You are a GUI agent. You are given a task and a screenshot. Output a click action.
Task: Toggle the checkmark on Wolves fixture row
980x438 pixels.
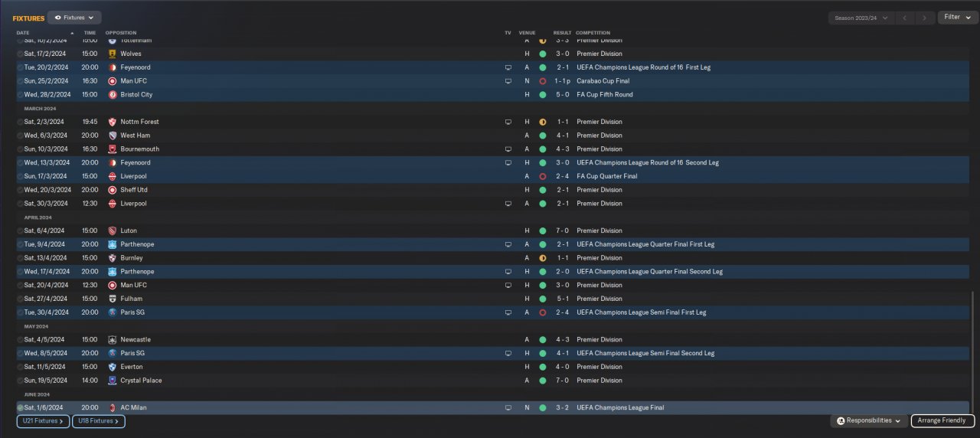21,54
